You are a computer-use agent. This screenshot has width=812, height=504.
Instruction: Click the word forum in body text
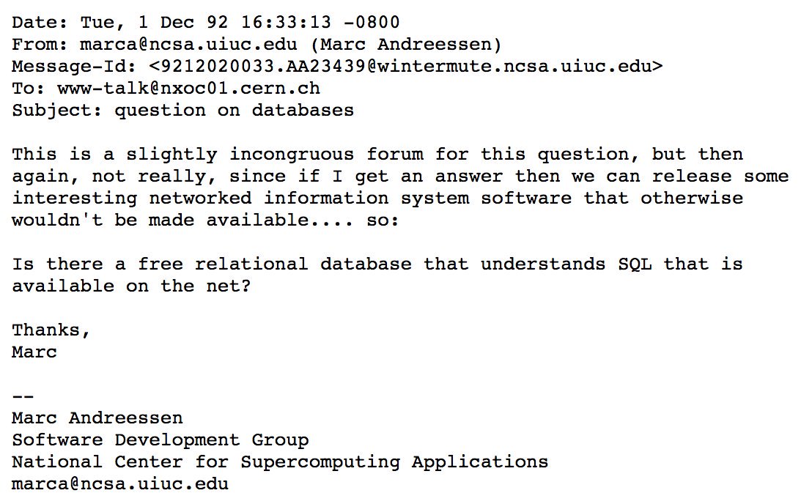pyautogui.click(x=394, y=154)
